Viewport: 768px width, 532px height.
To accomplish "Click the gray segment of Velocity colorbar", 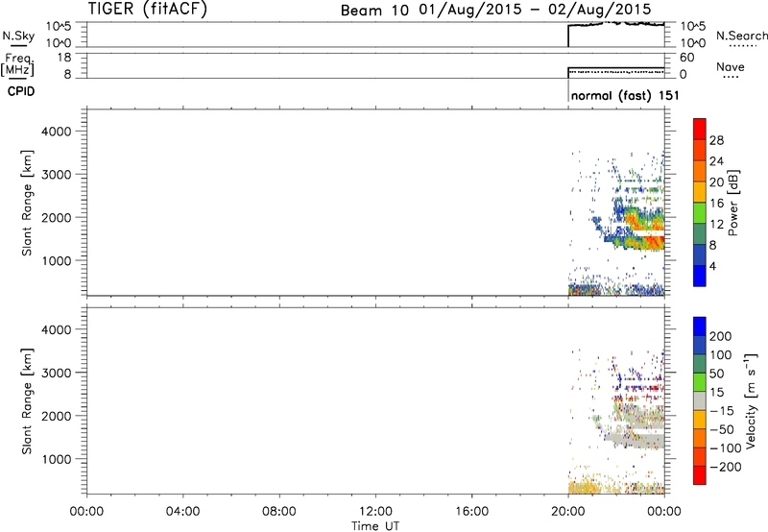I will [x=700, y=400].
